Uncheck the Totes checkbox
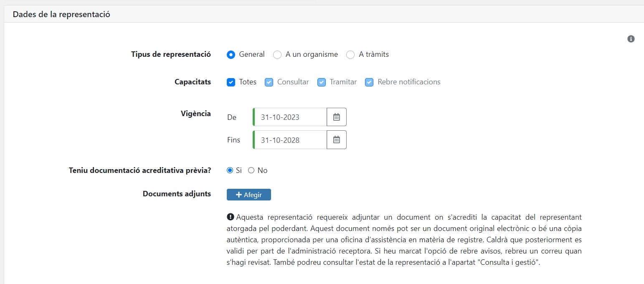Viewport: 644px width, 284px height. pyautogui.click(x=231, y=82)
